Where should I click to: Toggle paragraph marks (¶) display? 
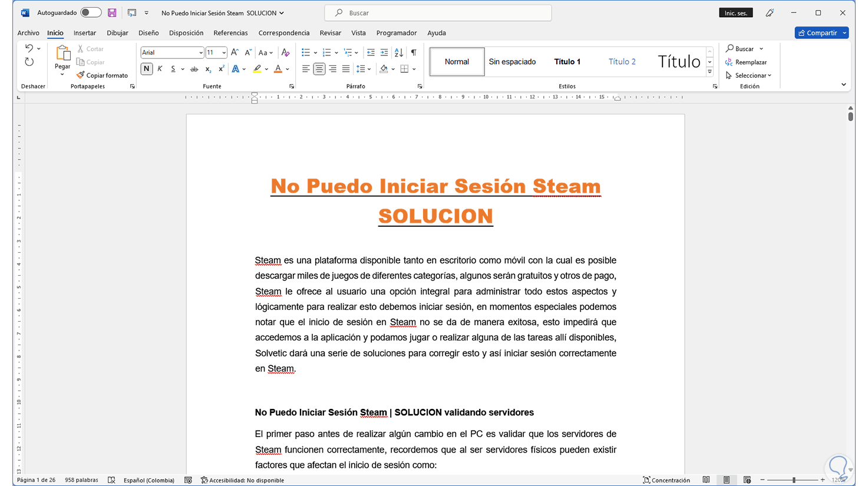[x=414, y=52]
